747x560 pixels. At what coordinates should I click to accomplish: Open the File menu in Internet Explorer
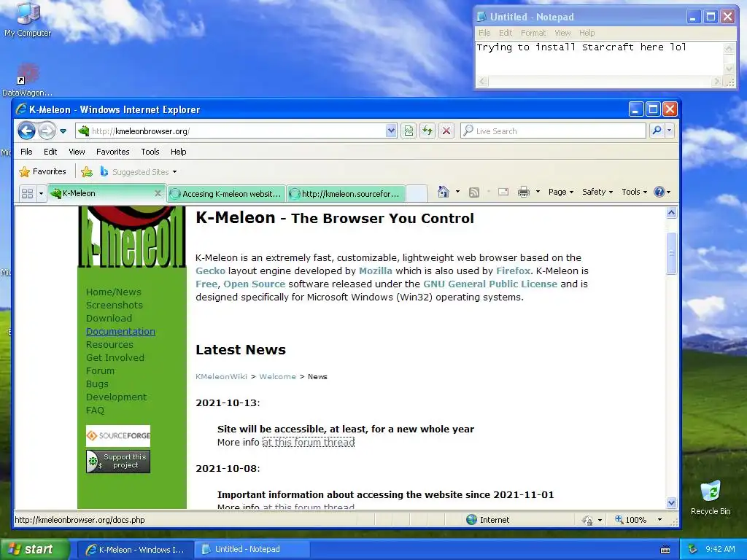click(26, 152)
